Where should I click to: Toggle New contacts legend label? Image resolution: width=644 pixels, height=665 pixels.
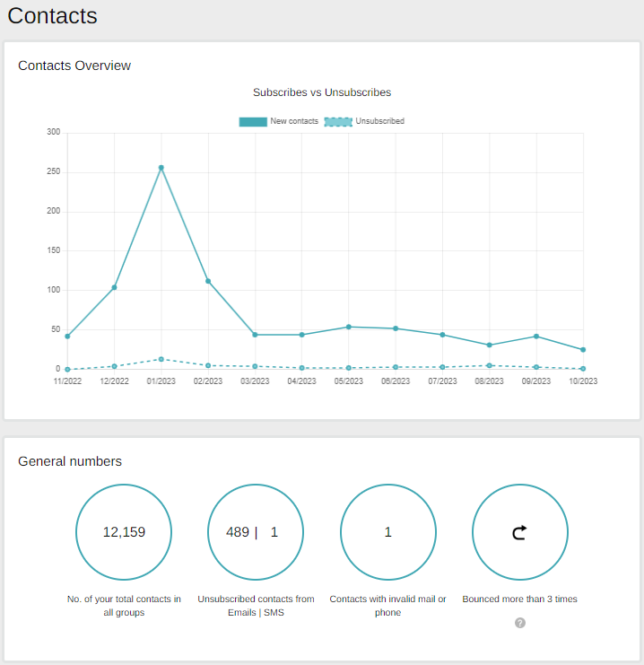coord(294,121)
